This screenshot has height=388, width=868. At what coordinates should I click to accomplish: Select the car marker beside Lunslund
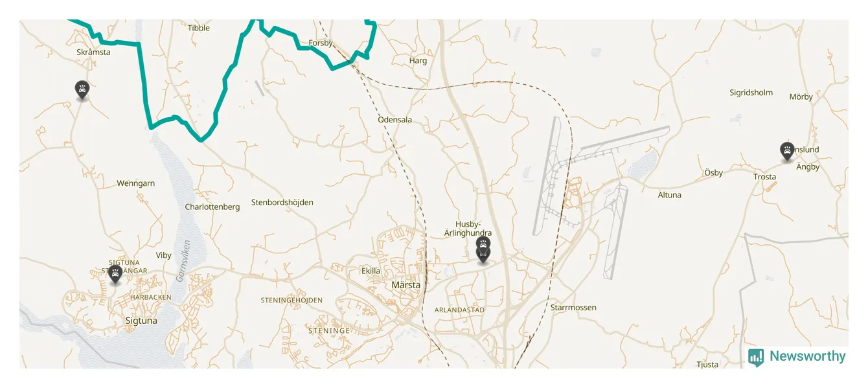(x=787, y=151)
